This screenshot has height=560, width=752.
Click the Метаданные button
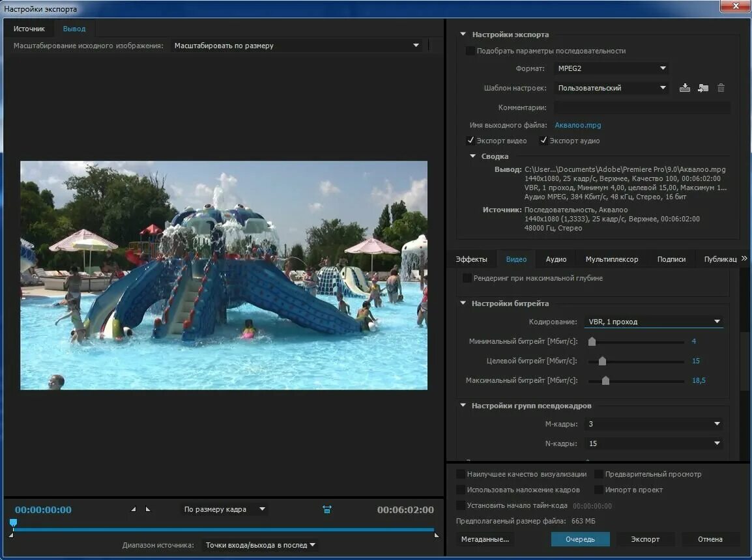[485, 539]
